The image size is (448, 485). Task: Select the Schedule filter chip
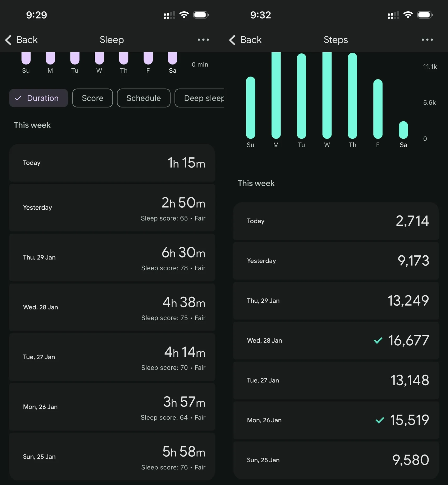(x=144, y=98)
